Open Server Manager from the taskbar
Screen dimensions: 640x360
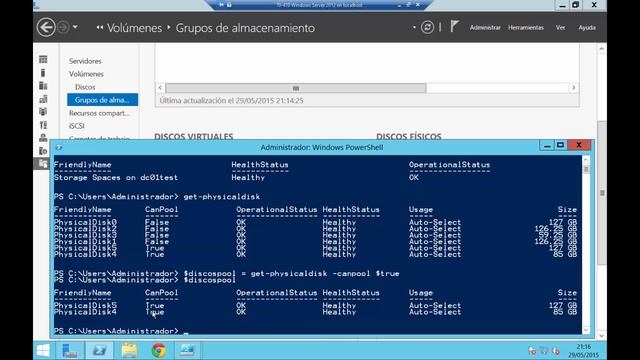[x=70, y=350]
